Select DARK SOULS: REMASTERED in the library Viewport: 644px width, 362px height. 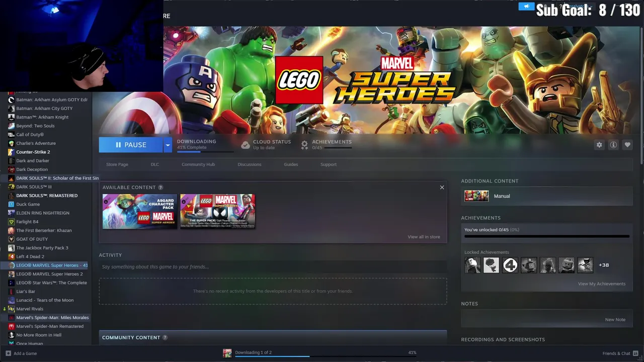point(47,196)
